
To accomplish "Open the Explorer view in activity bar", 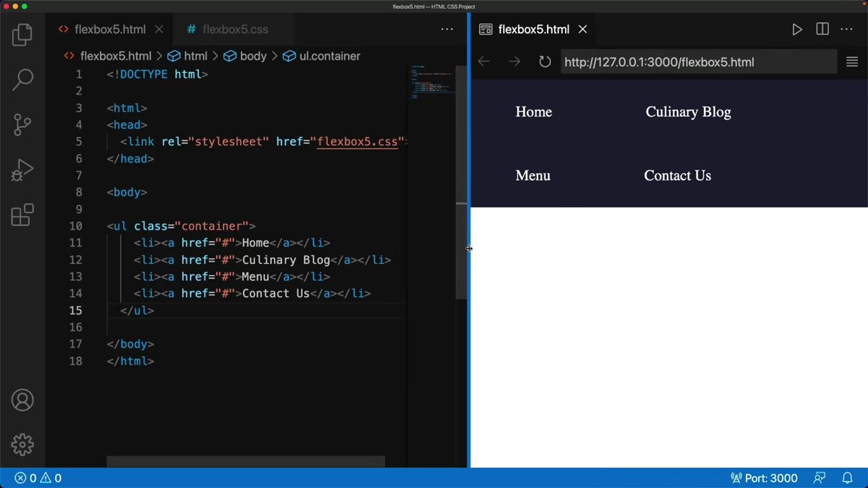I will (x=22, y=34).
